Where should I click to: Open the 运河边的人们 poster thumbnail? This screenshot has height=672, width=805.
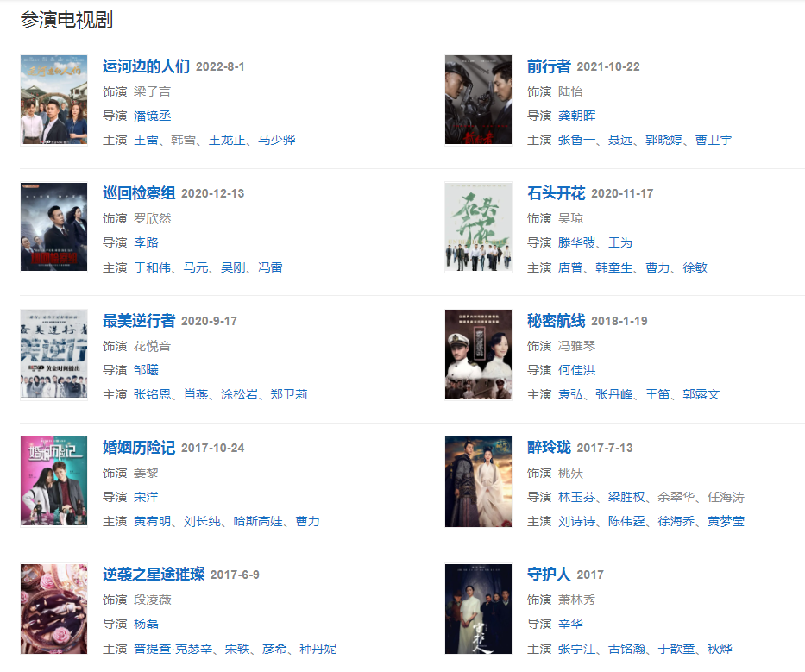(x=53, y=100)
